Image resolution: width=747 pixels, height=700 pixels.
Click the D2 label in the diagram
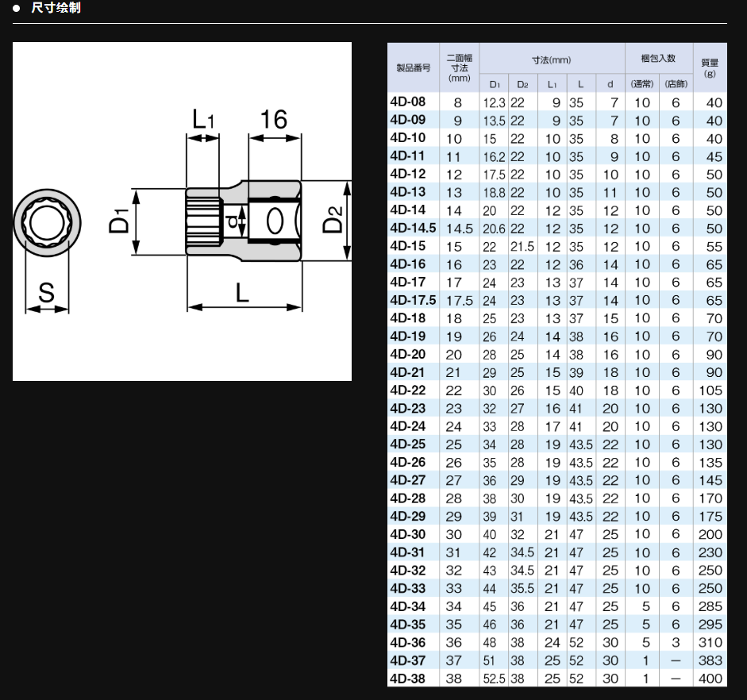[x=333, y=220]
